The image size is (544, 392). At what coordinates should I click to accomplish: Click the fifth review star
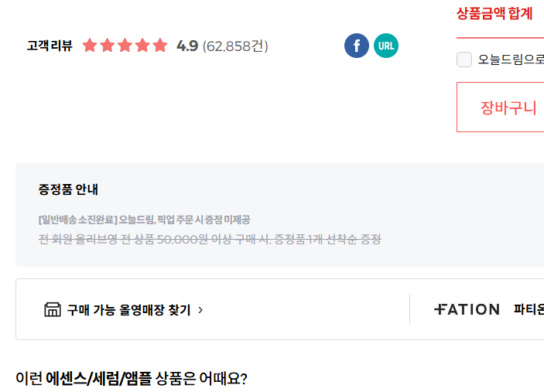tap(160, 46)
